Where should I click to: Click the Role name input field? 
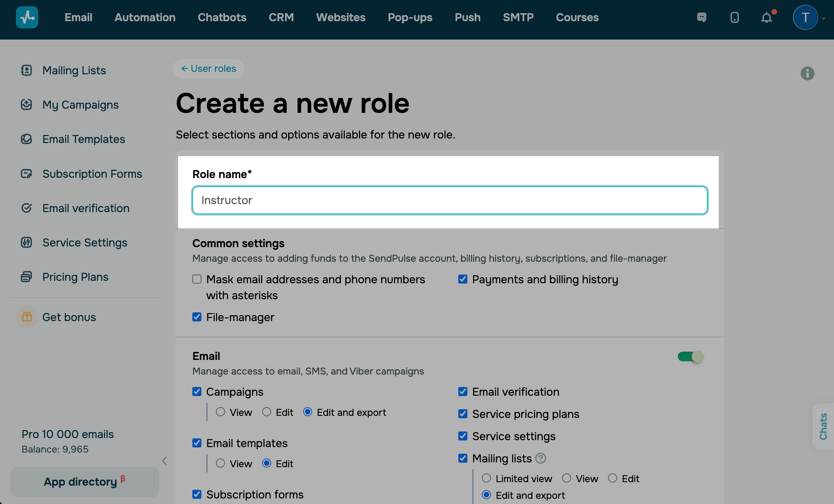coord(450,200)
